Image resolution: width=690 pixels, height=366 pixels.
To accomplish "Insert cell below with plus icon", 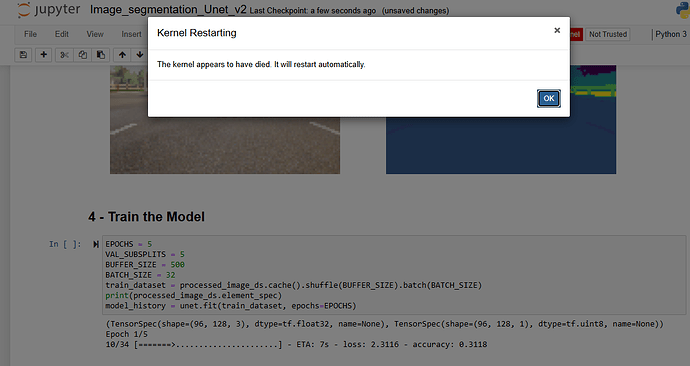I will click(44, 55).
